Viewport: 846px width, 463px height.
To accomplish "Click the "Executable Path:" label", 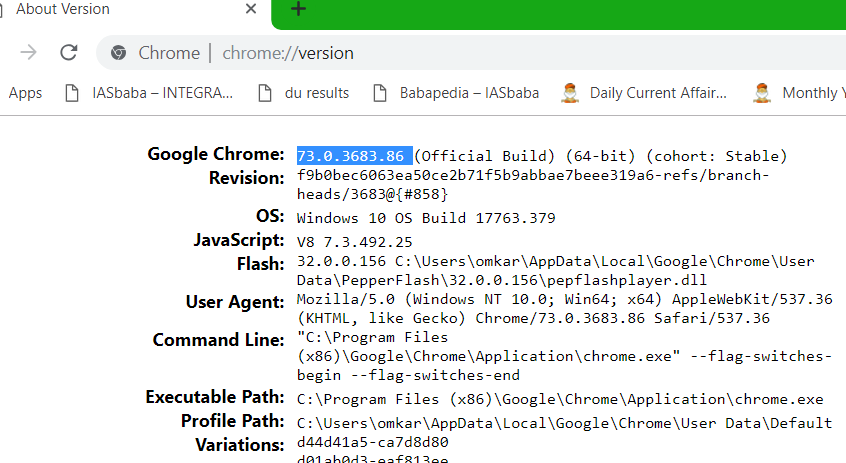I will 215,397.
